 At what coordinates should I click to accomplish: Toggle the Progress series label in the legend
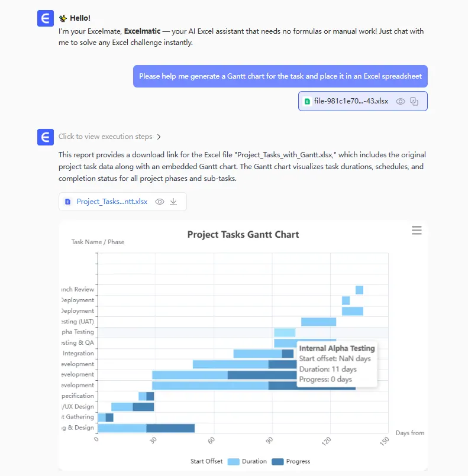click(x=298, y=461)
